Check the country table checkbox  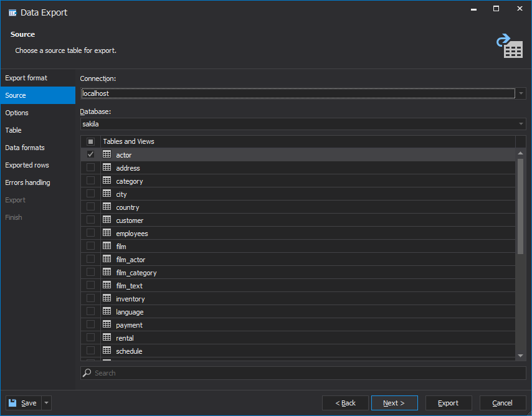pos(90,207)
